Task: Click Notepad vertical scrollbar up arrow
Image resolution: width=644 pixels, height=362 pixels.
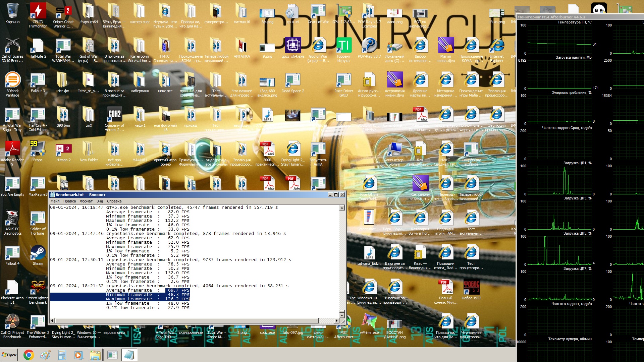Action: (x=342, y=208)
